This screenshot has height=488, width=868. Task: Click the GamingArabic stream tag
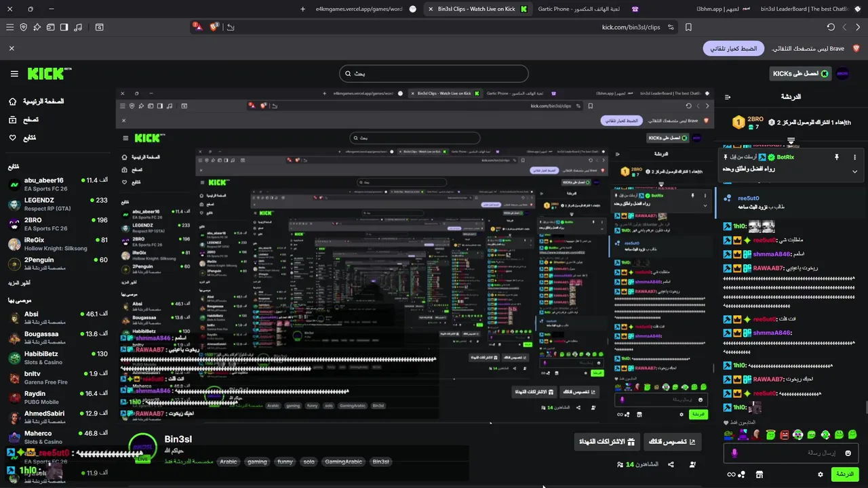point(344,462)
